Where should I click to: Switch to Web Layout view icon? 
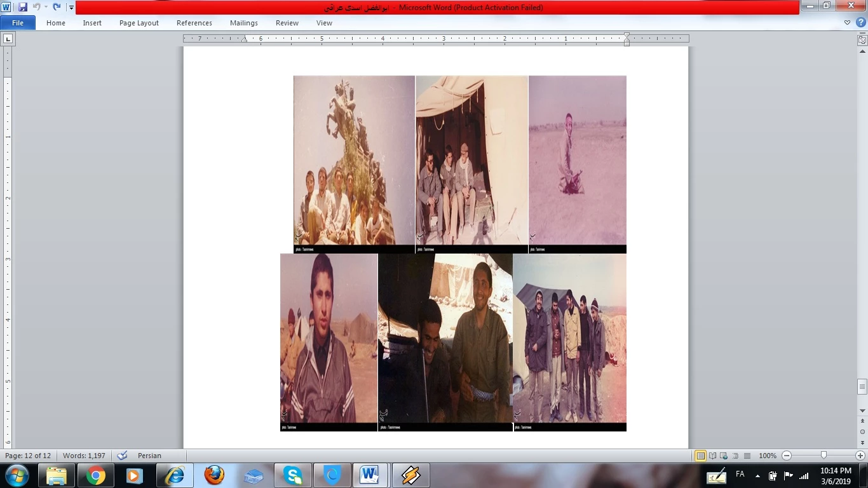[724, 456]
